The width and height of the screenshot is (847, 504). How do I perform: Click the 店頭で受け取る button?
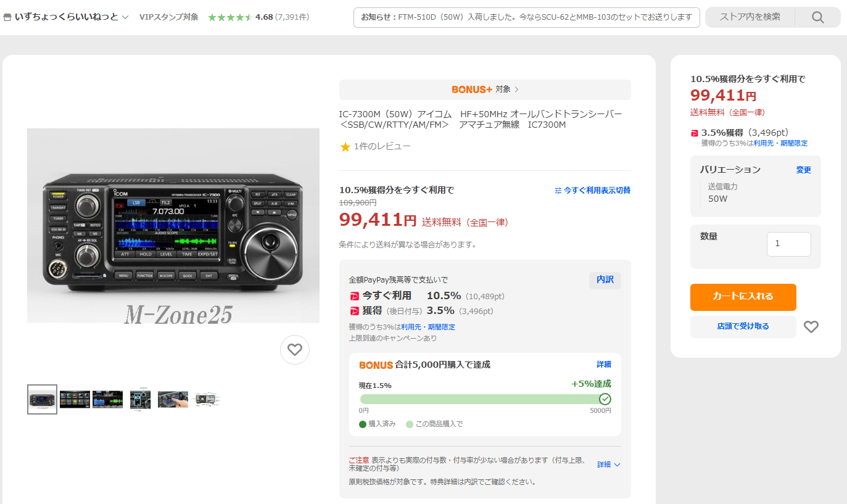pos(743,326)
